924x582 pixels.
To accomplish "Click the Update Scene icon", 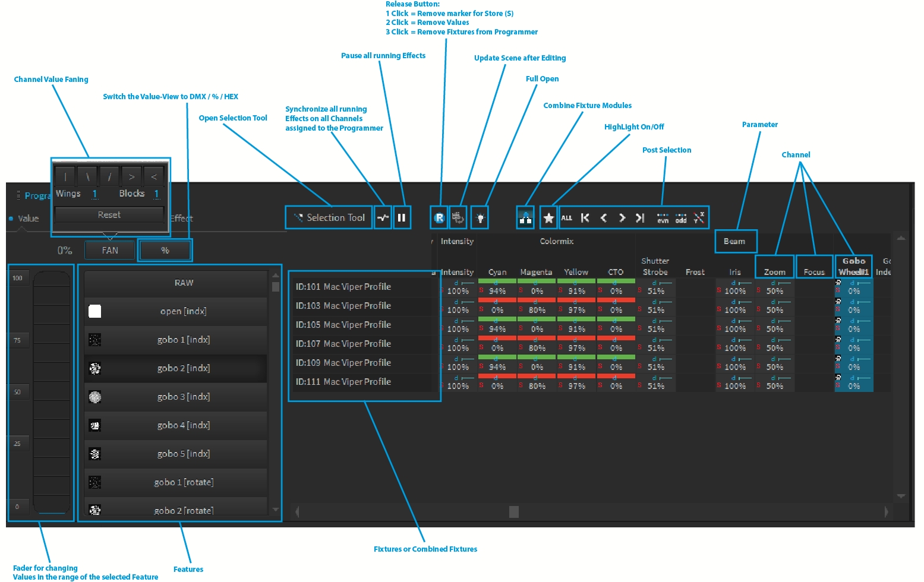I will tap(458, 218).
